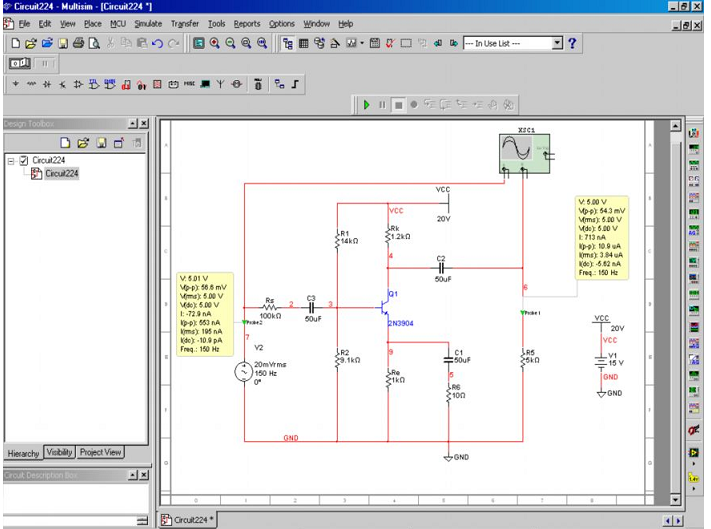Open the Simulate menu
Screen dimensions: 711x529
pos(148,23)
